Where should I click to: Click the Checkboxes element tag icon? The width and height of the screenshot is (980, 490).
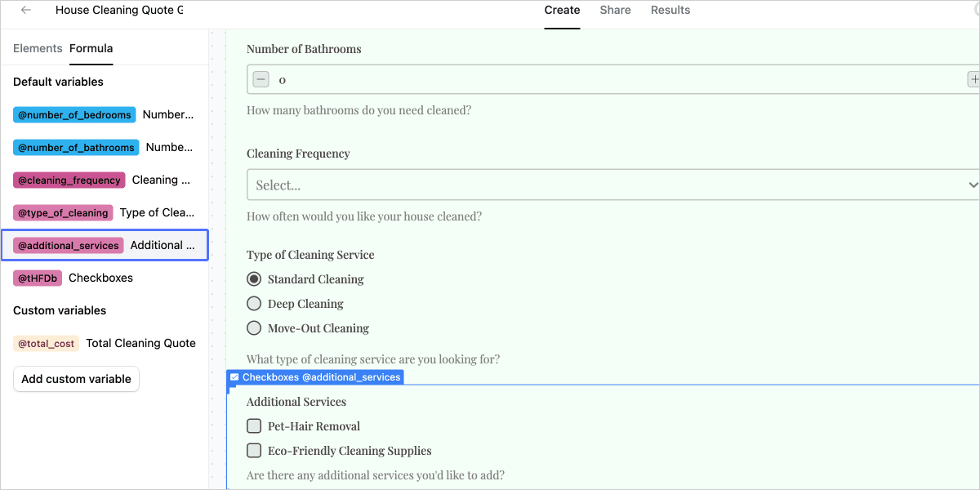[234, 377]
